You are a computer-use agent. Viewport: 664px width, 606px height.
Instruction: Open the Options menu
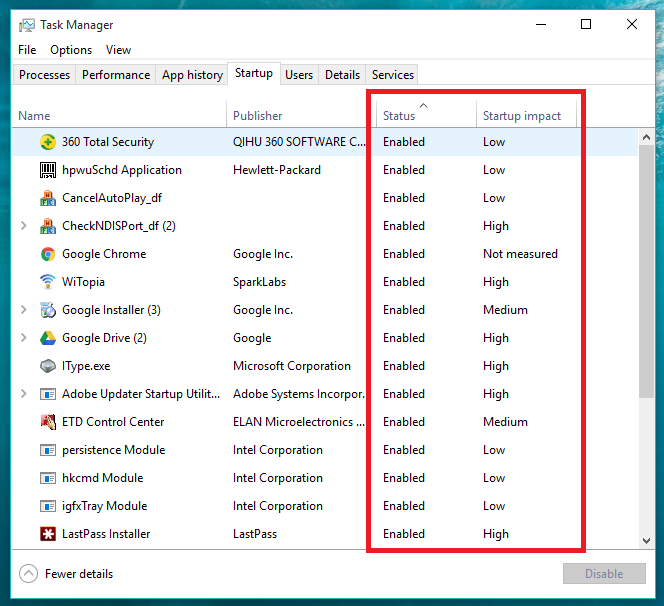[71, 50]
